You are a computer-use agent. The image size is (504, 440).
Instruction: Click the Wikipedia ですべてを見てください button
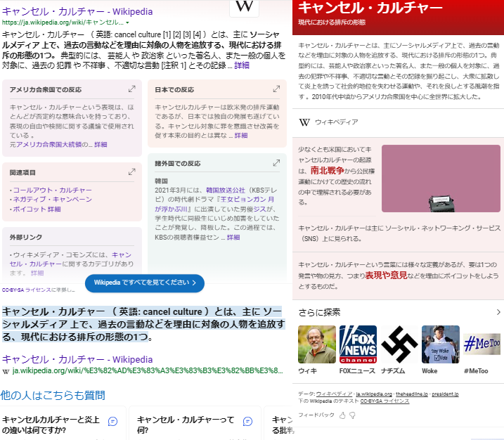(x=145, y=283)
